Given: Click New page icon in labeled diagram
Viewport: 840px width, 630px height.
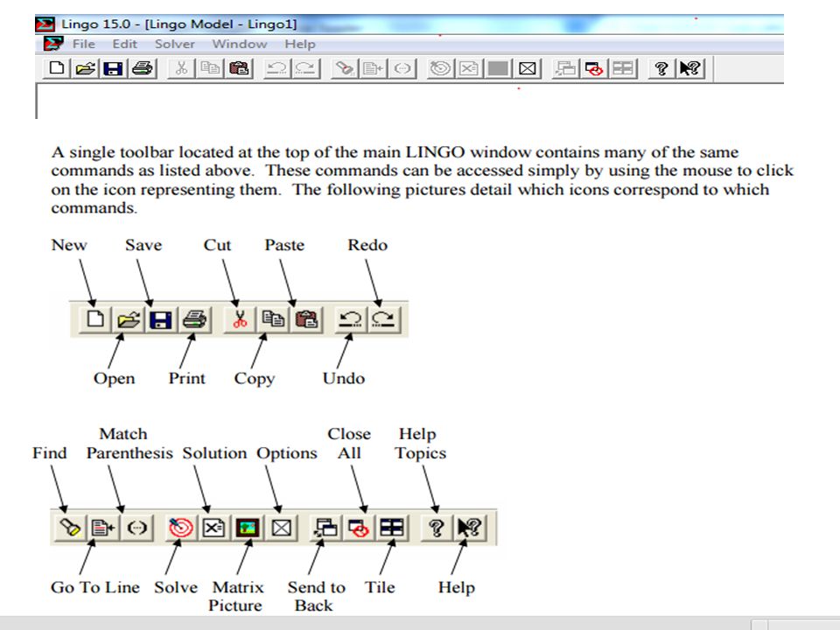Looking at the screenshot, I should [x=95, y=319].
